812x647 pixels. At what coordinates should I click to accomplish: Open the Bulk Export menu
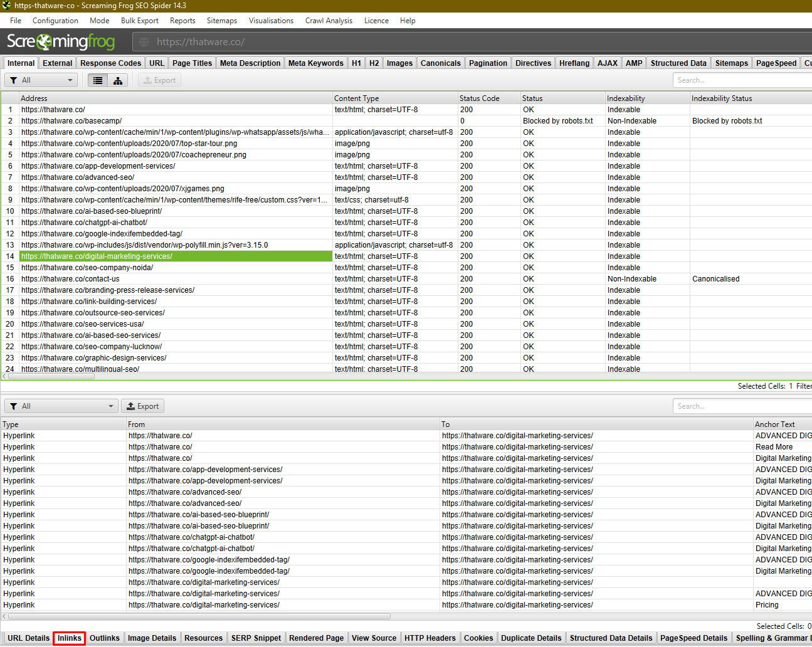click(140, 21)
